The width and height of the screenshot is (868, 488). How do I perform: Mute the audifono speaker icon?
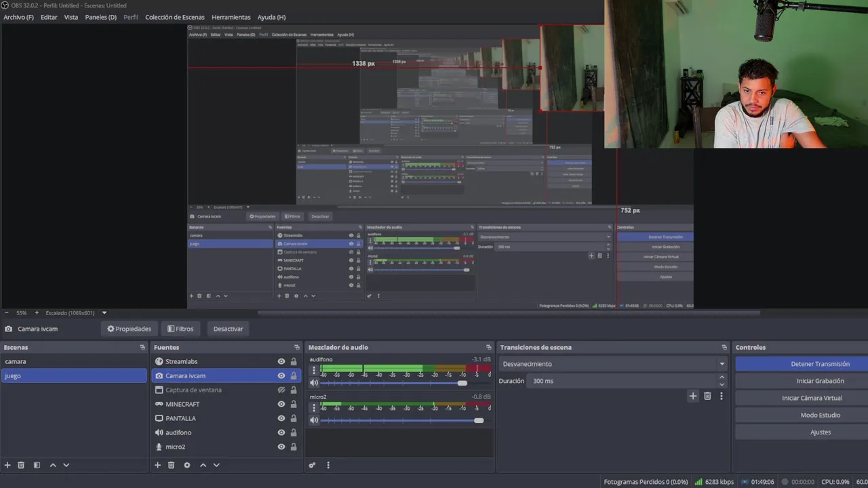(314, 383)
